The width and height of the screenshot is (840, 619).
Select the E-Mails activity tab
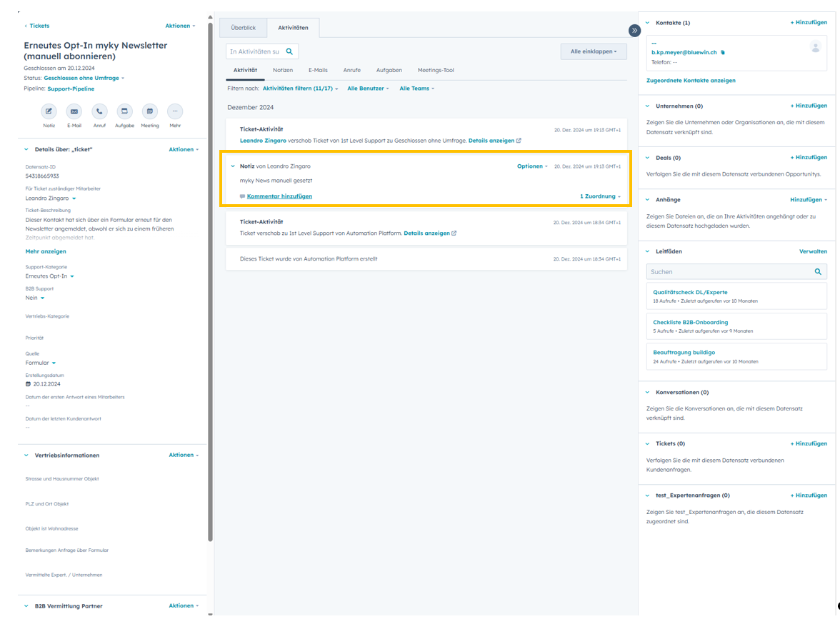[318, 70]
